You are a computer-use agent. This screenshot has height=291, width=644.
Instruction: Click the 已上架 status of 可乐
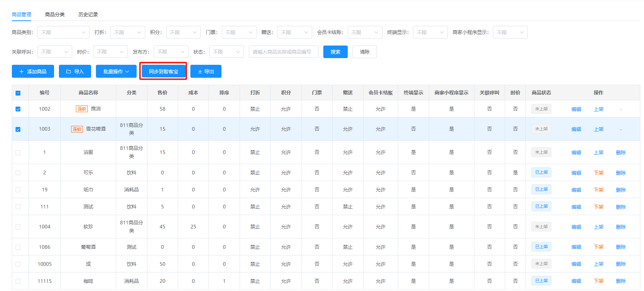pos(541,172)
